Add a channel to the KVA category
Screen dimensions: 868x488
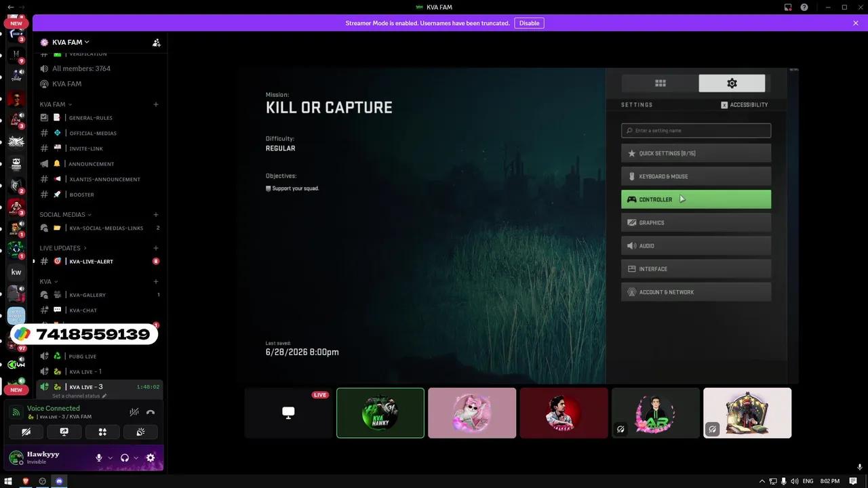(x=156, y=281)
